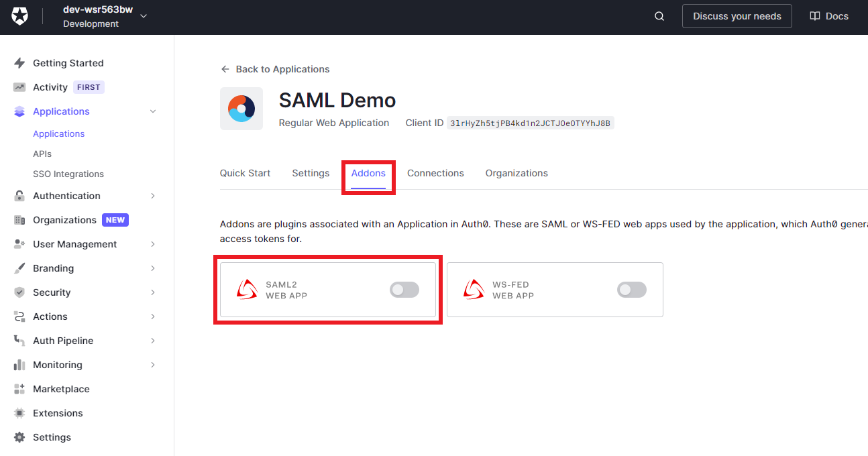Open the Quick Start tab
868x456 pixels.
point(245,173)
